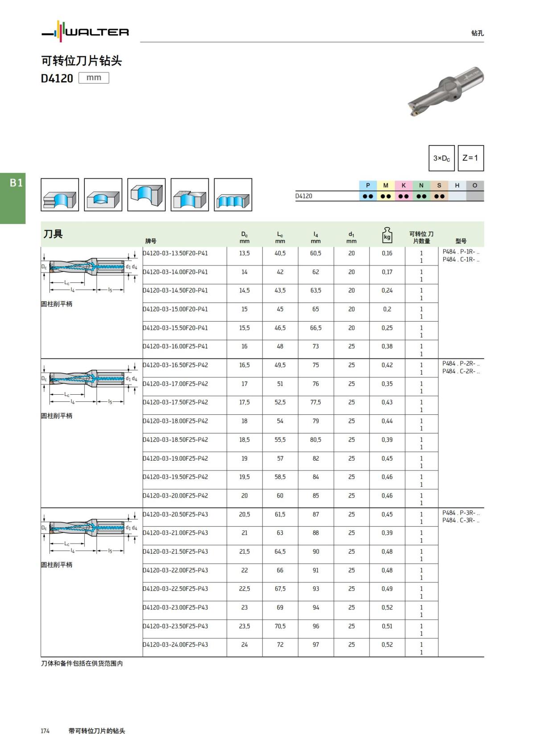Screen dimensions: 535x756
Task: Select designation D4120-03-22.00F25-P43
Action: [175, 570]
